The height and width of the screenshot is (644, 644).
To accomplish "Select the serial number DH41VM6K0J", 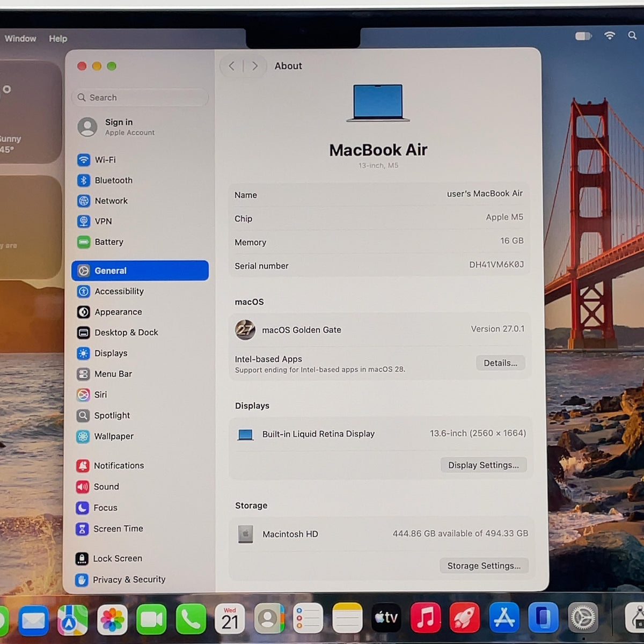I will click(496, 265).
